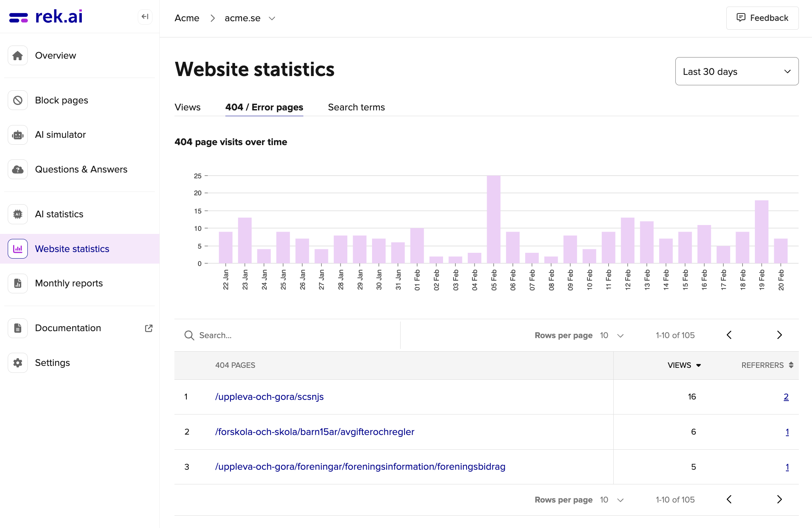Screen dimensions: 812x528
Task: Click the Documentation external link icon
Action: [x=149, y=328]
